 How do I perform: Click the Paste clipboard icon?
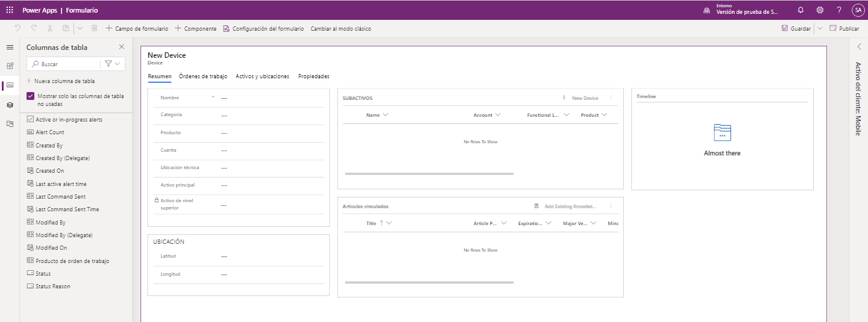pyautogui.click(x=66, y=28)
